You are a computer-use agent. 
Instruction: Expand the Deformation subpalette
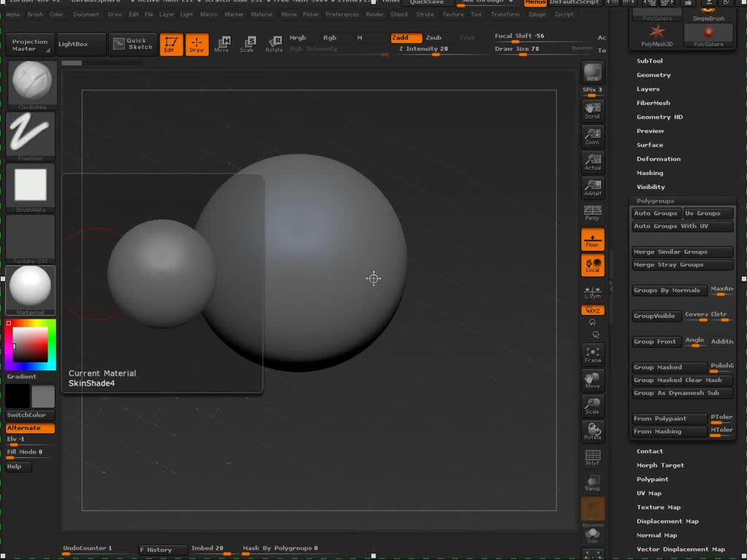tap(658, 159)
